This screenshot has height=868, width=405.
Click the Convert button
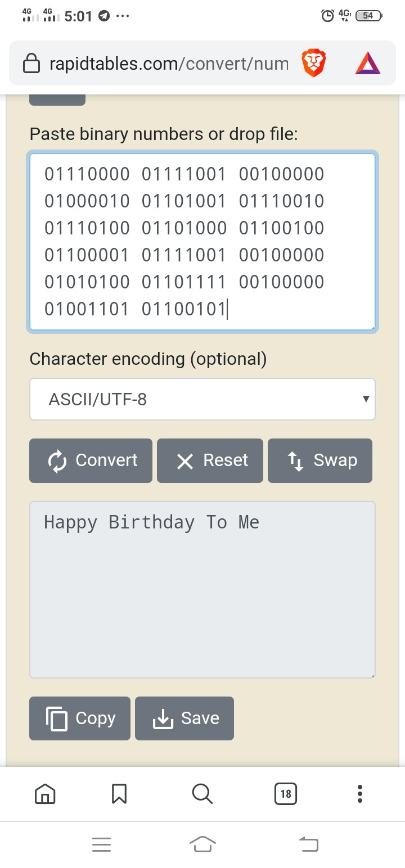pyautogui.click(x=91, y=460)
